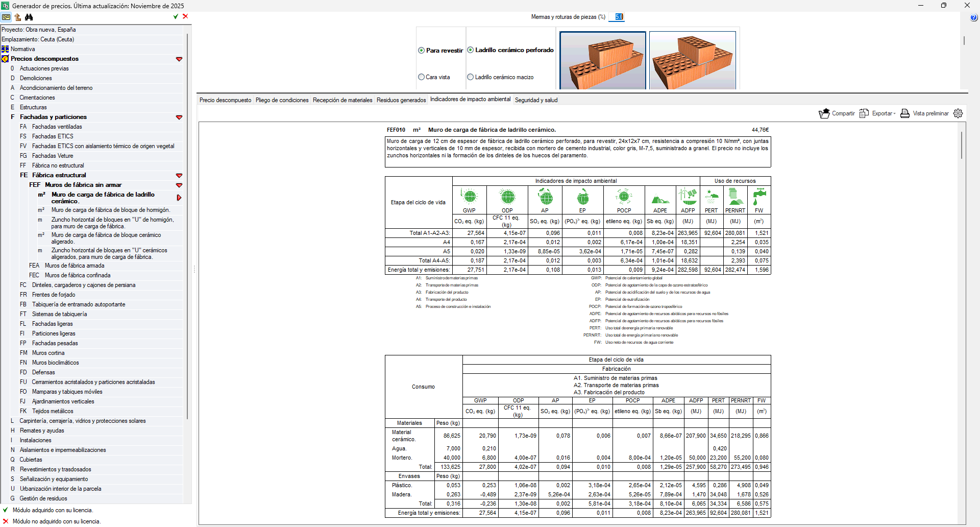Toggle the brick-pattern view icon in left toolbar
This screenshot has height=527, width=980.
click(x=6, y=17)
